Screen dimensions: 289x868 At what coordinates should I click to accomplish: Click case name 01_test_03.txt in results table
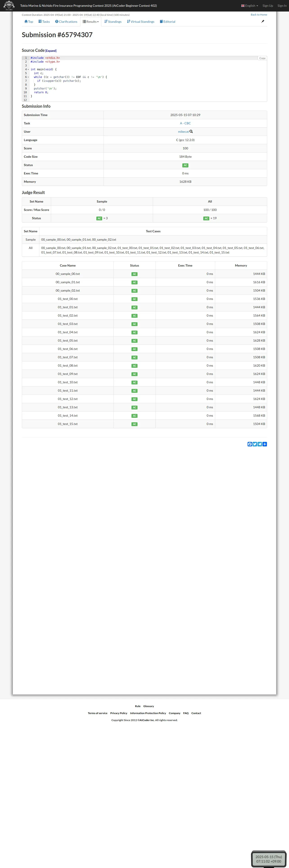pyautogui.click(x=68, y=324)
